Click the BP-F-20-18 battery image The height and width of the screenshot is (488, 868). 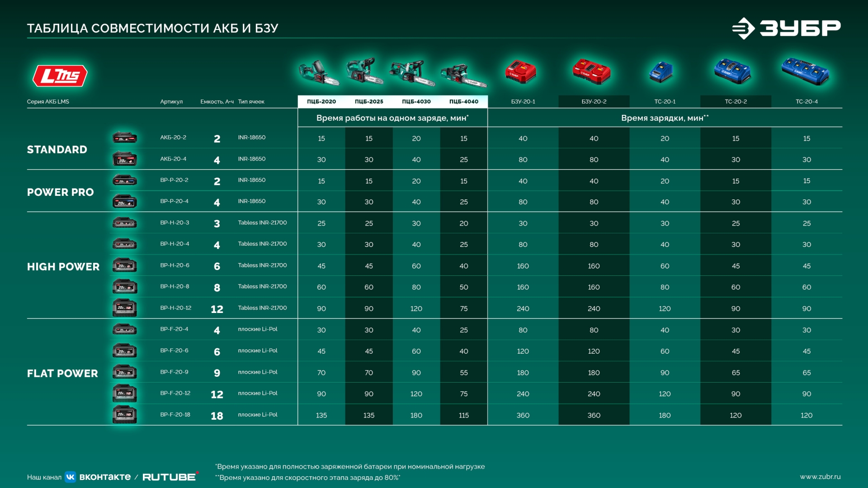[125, 415]
